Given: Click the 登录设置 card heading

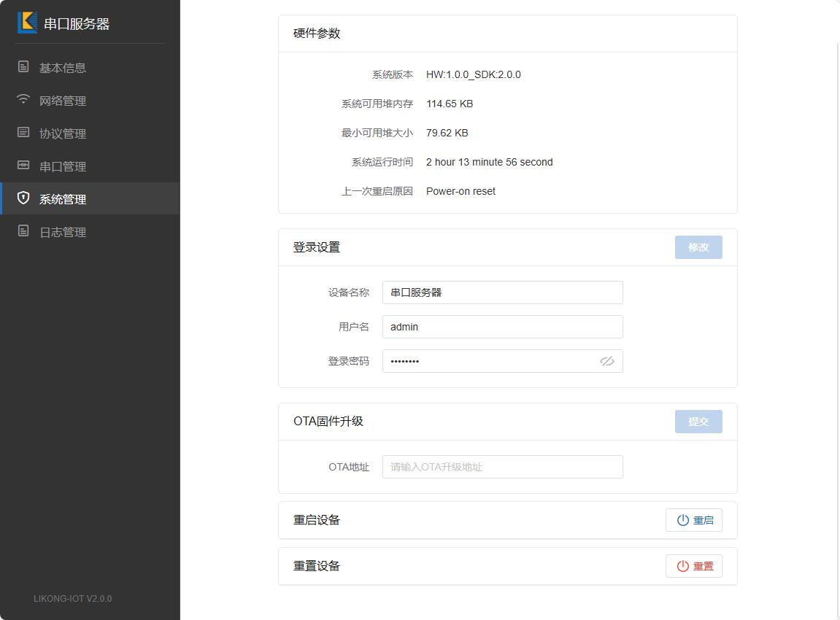Looking at the screenshot, I should pos(317,247).
